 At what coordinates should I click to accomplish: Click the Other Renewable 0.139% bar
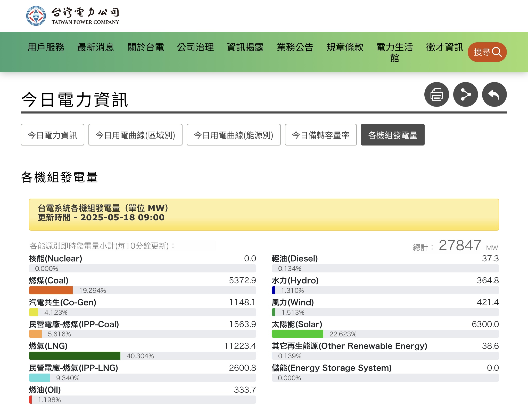(x=385, y=356)
